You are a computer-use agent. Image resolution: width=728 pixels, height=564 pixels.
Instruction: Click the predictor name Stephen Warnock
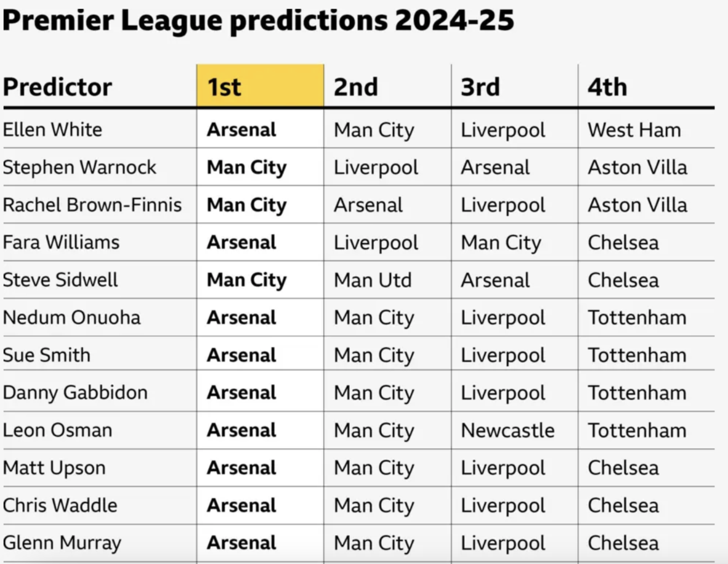(x=79, y=167)
